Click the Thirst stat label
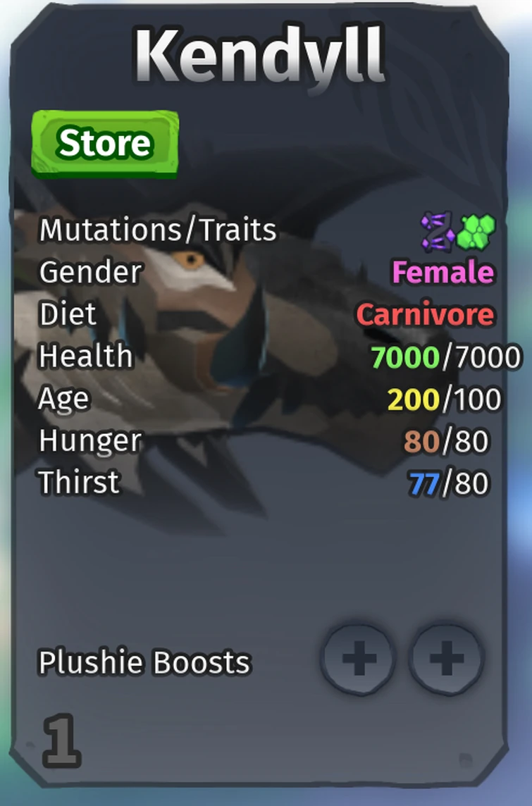This screenshot has height=806, width=532. 79,482
